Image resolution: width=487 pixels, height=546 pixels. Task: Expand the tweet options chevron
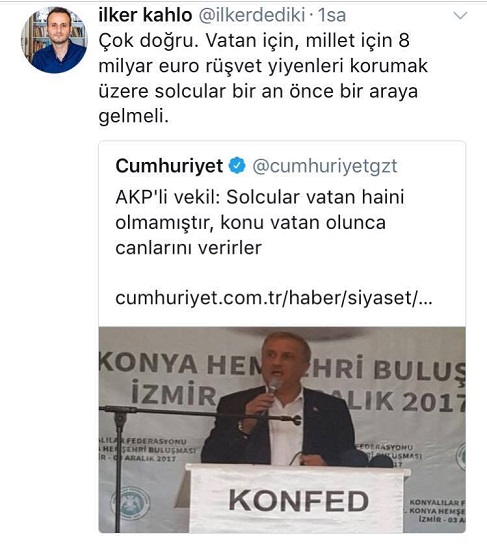point(460,16)
